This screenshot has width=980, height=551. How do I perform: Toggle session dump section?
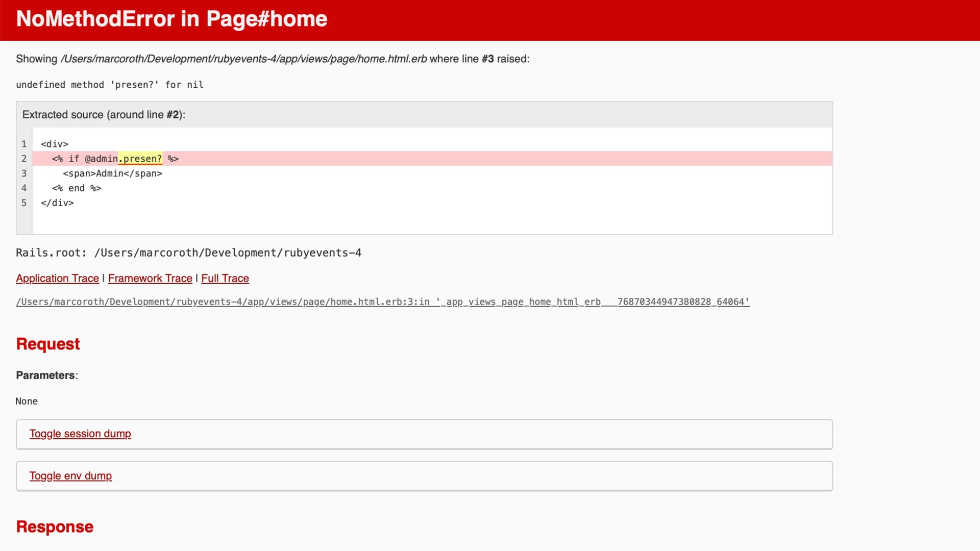pos(80,434)
